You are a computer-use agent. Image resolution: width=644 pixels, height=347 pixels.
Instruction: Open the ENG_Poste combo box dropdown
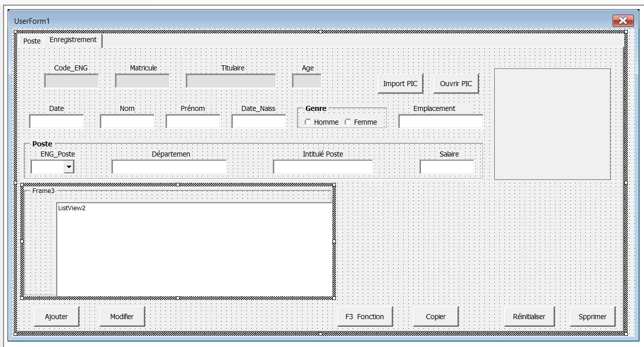[69, 167]
